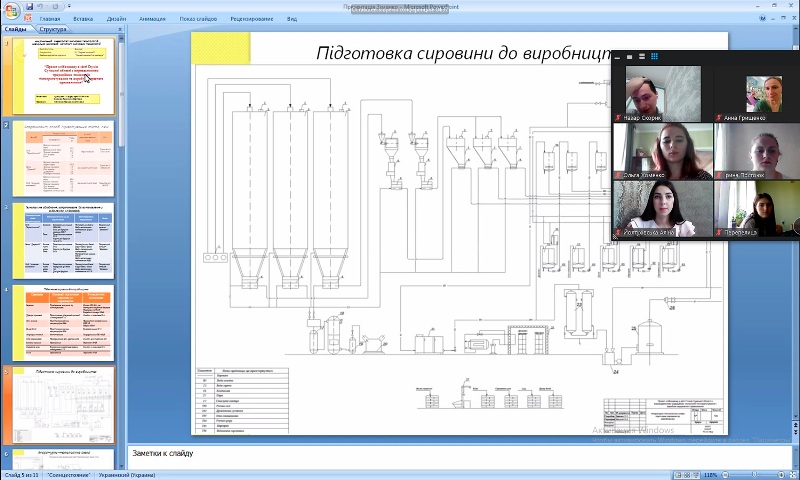Screen dimensions: 800x480
Task: Fit slide to current window
Action: click(x=791, y=475)
